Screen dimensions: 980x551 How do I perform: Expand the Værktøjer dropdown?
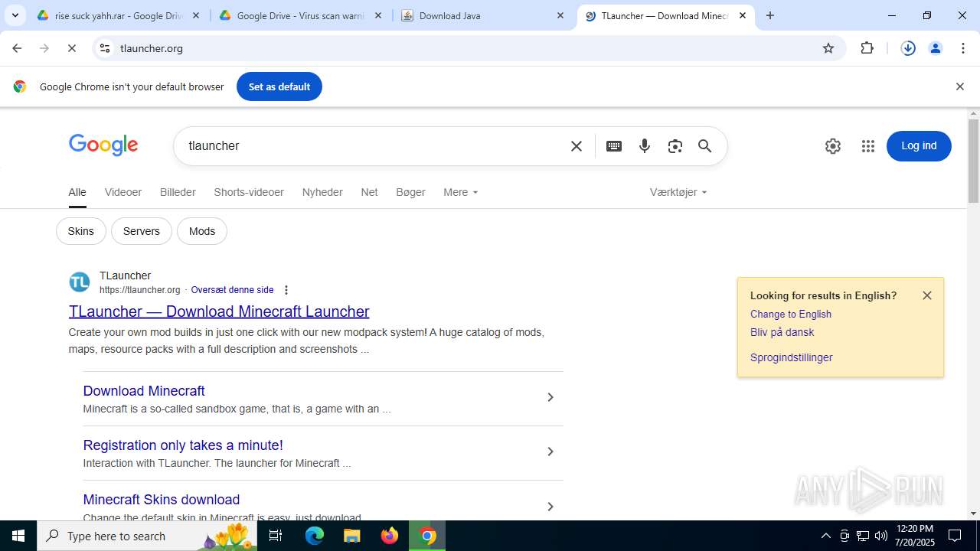pos(678,192)
